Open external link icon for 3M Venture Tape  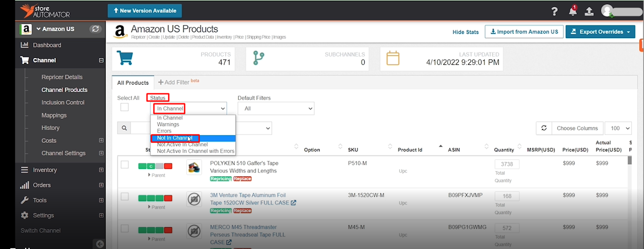(293, 203)
